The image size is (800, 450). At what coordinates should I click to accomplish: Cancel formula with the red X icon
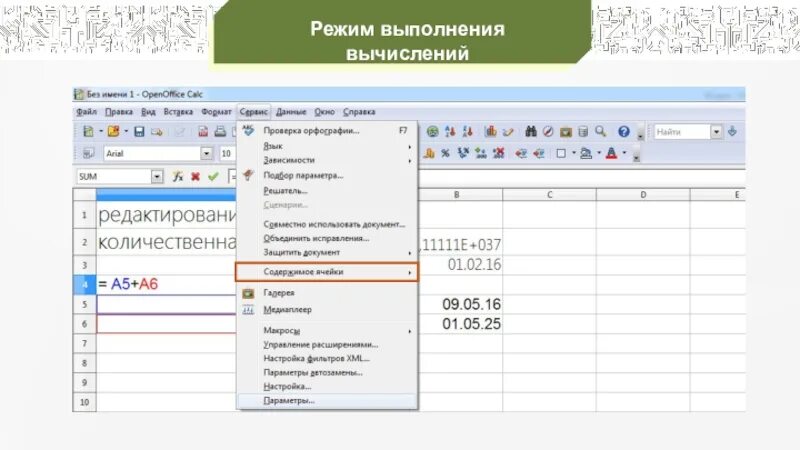tap(195, 177)
